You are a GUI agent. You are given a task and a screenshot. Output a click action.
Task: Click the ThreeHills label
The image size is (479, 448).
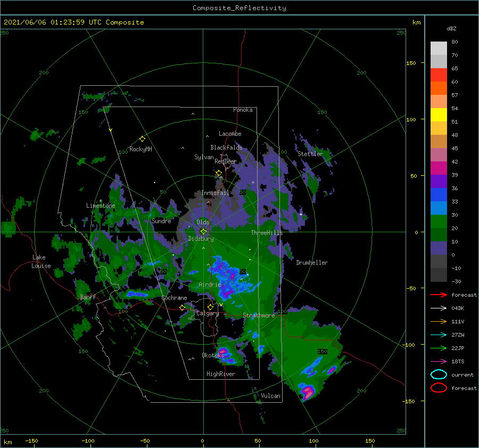click(267, 233)
